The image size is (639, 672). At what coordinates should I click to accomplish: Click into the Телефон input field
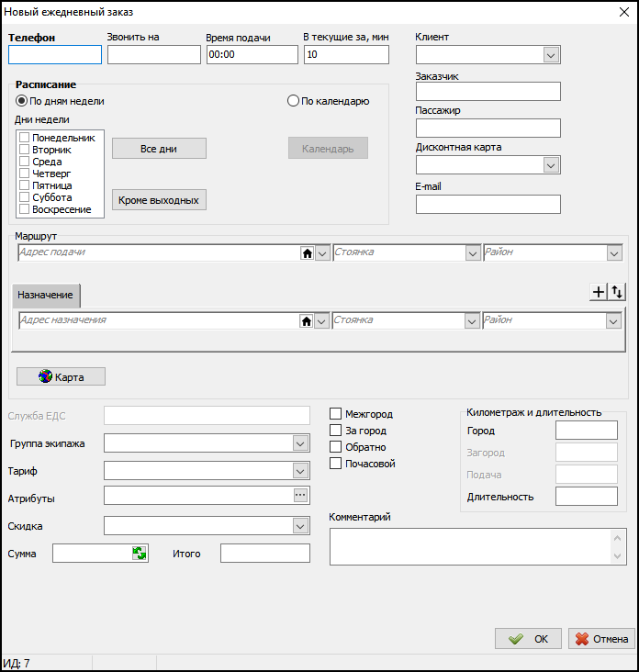point(55,55)
